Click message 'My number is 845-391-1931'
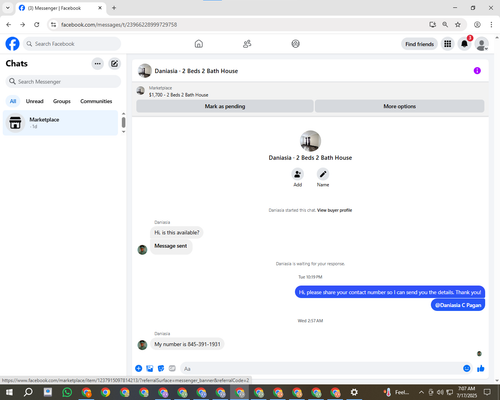 tap(187, 344)
